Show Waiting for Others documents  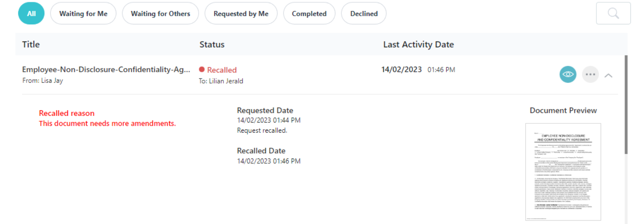point(160,13)
